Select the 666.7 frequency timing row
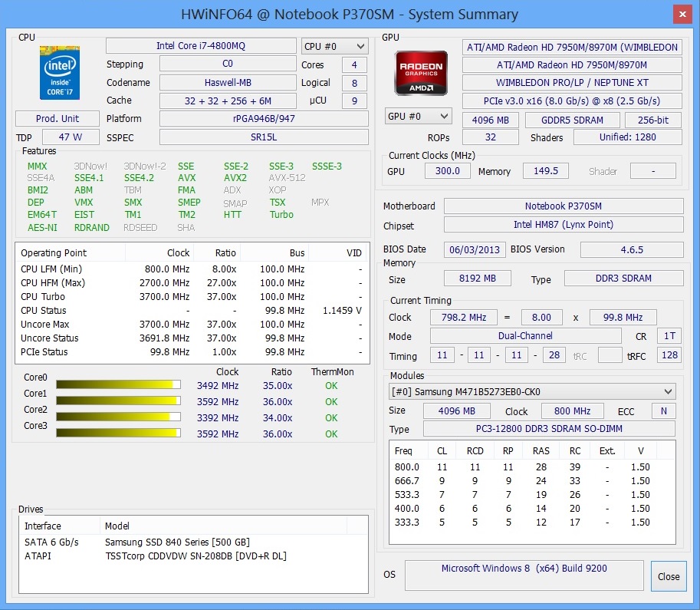 (532, 481)
